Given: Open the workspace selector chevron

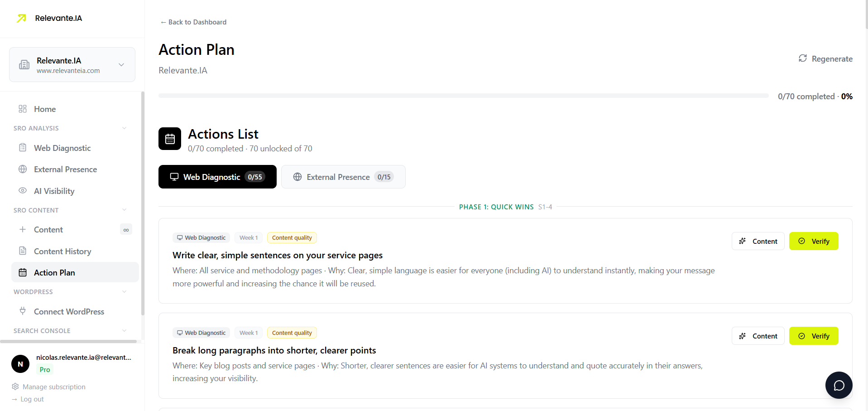Looking at the screenshot, I should click(x=121, y=64).
